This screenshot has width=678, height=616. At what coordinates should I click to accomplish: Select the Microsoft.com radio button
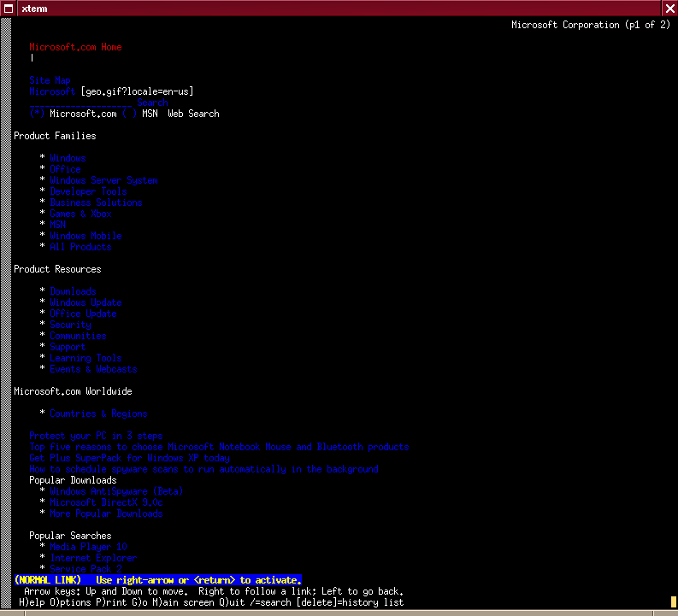(x=37, y=114)
